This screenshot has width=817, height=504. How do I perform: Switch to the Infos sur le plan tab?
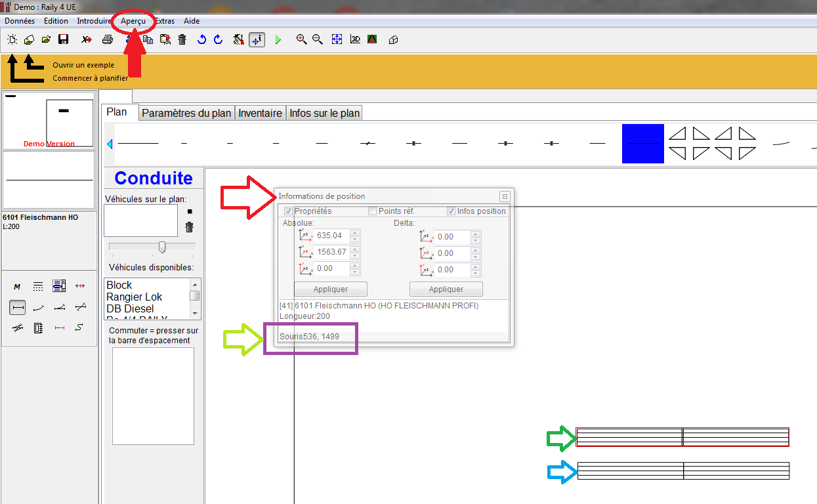324,113
